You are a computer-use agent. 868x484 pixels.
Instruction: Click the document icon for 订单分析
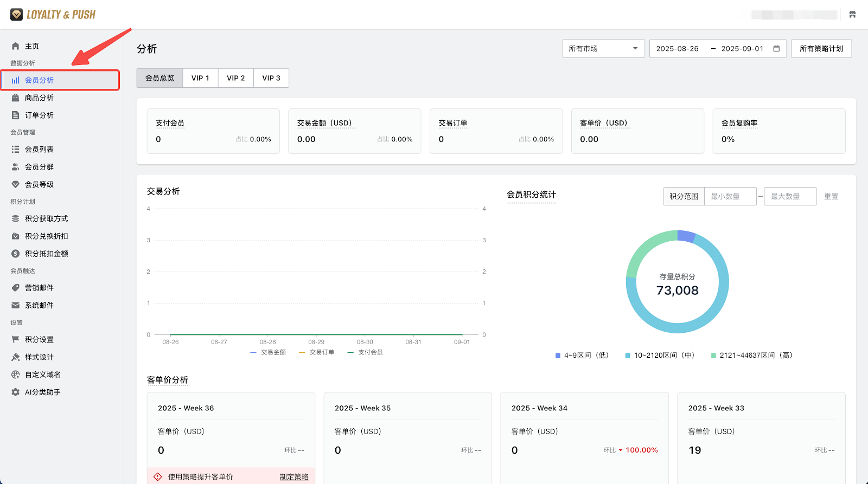coord(16,115)
